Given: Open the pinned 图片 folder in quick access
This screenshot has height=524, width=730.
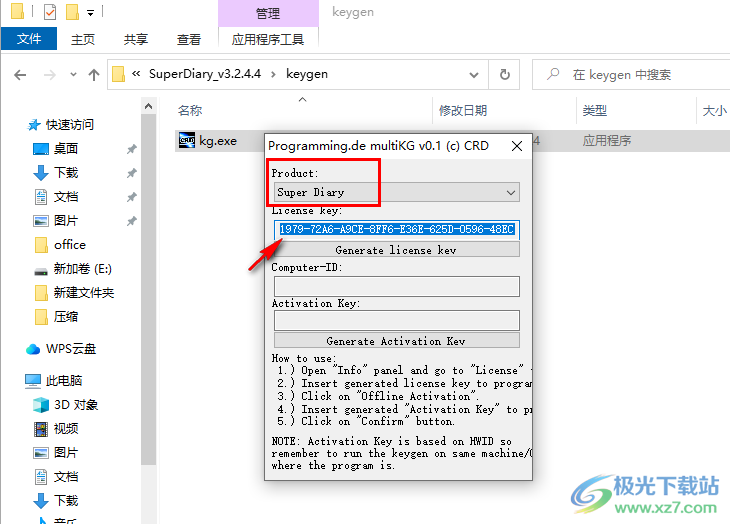Looking at the screenshot, I should point(66,221).
